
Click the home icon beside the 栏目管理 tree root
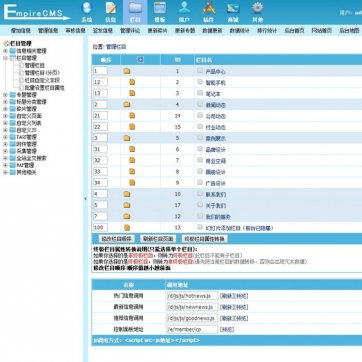[6, 43]
